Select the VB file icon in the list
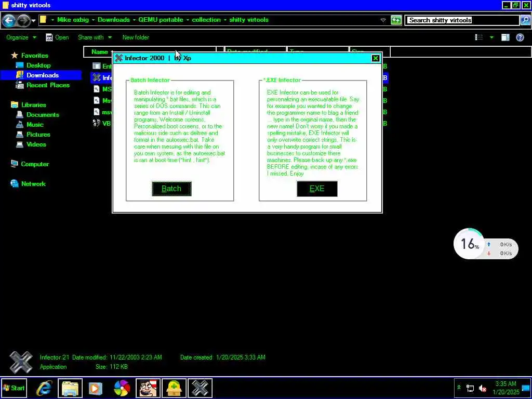This screenshot has width=532, height=399. [x=96, y=123]
